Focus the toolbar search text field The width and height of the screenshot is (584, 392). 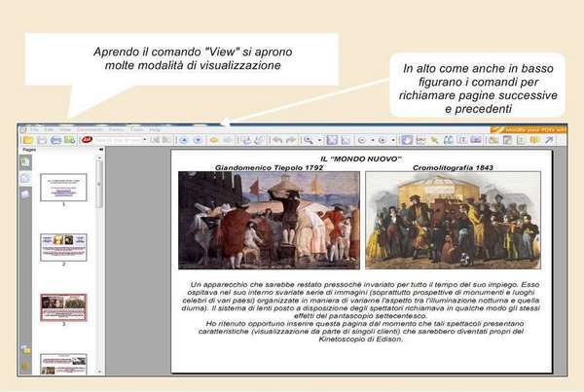[x=118, y=140]
